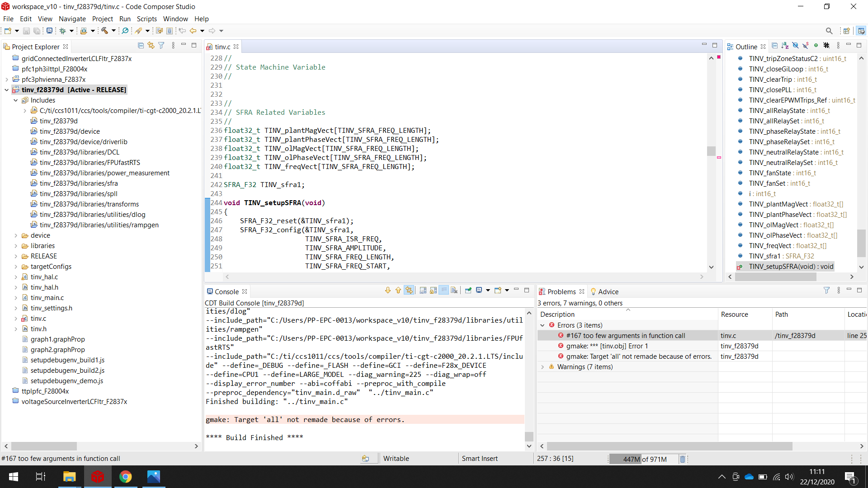This screenshot has width=868, height=488.
Task: Click the Save icon in main toolbar
Action: (26, 31)
